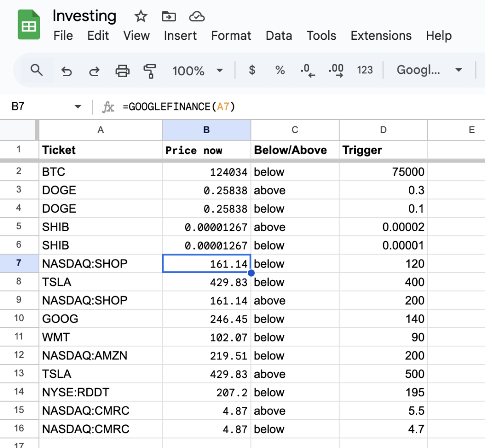The height and width of the screenshot is (448, 485).
Task: Expand the B7 name box dropdown
Action: [78, 107]
